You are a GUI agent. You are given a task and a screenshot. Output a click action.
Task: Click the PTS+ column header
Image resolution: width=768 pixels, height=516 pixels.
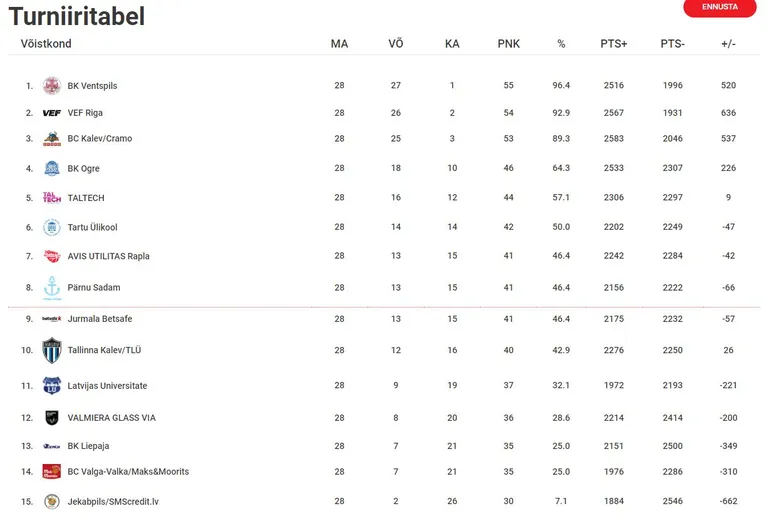(614, 44)
